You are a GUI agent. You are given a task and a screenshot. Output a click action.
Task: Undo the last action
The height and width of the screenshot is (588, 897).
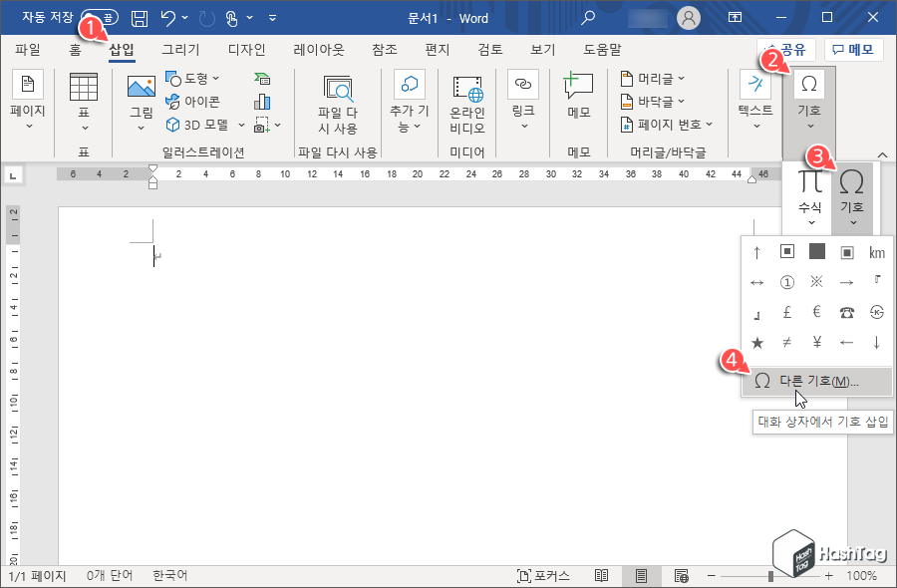coord(168,18)
